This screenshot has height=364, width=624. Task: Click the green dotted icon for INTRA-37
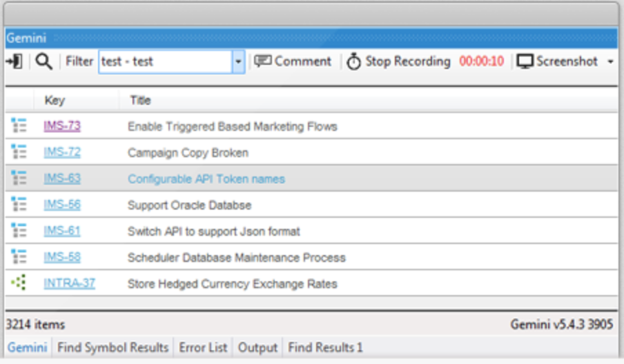click(x=19, y=283)
